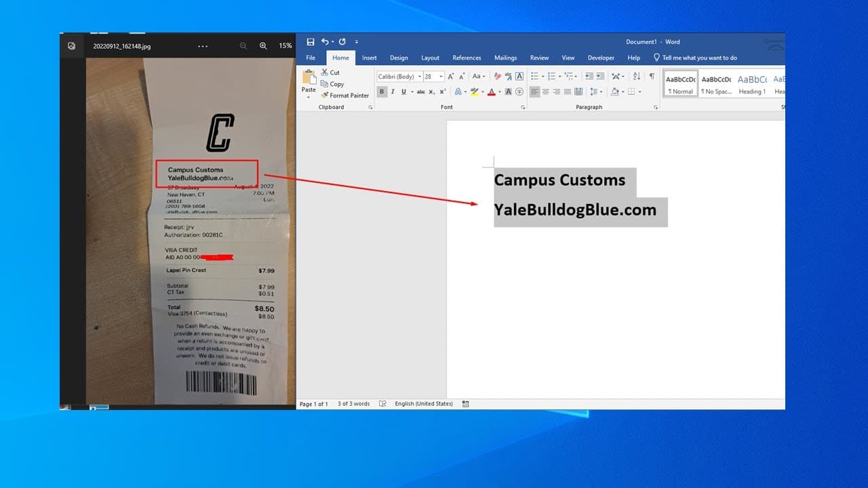Open the Font dialog launcher

pos(523,107)
